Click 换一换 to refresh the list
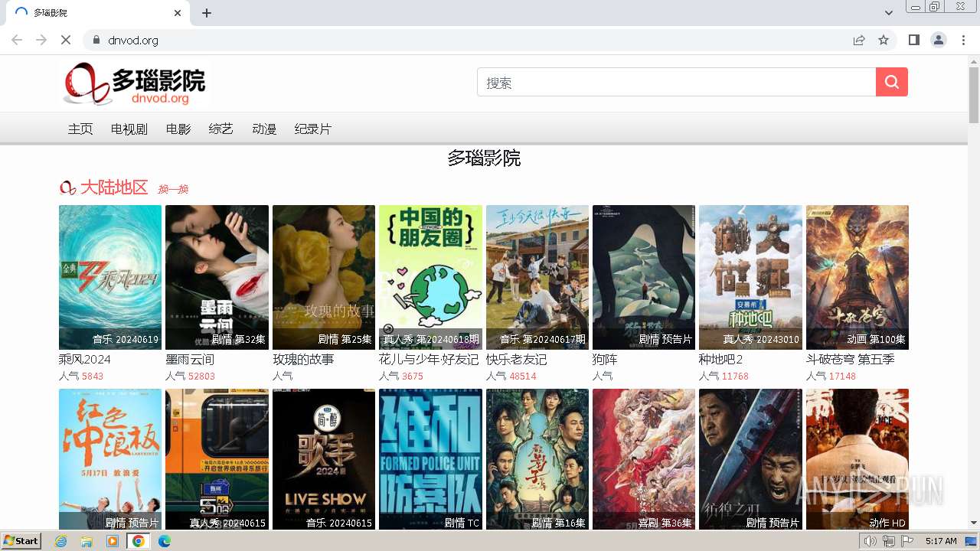 pyautogui.click(x=173, y=189)
